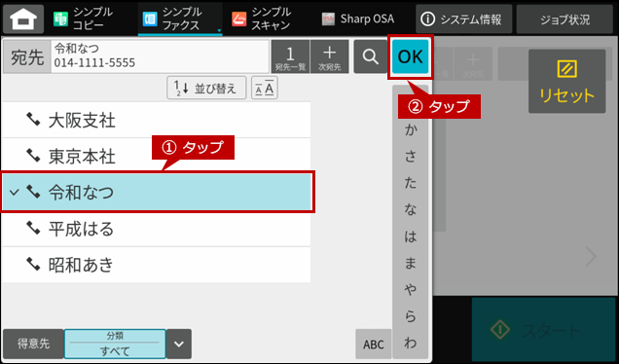Switch to the シンプルファクス tab
This screenshot has height=364, width=619.
pyautogui.click(x=180, y=18)
